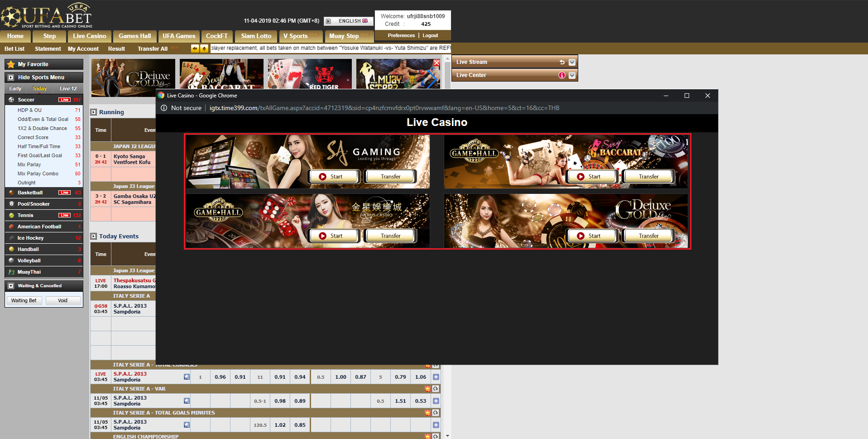Collapse the Live Center panel

(x=572, y=75)
